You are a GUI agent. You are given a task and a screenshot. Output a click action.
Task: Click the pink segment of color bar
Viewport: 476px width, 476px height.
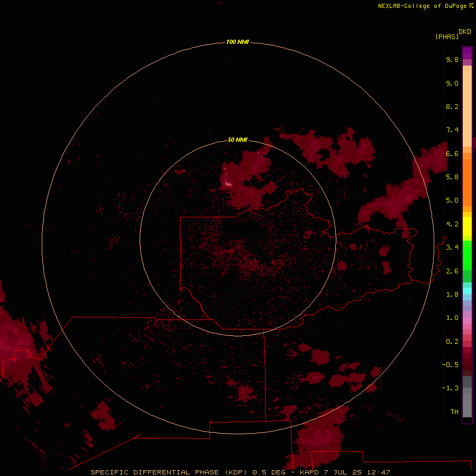point(467,321)
